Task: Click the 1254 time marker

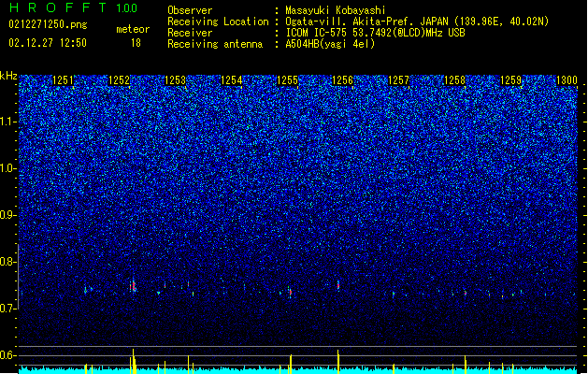Action: point(232,80)
